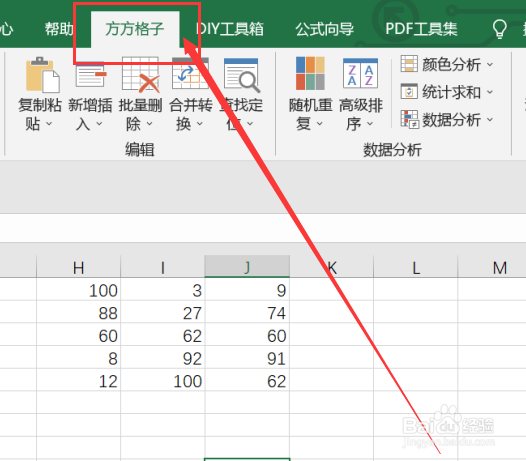
Task: Open the 颜色分析 dropdown chevron
Action: 490,64
